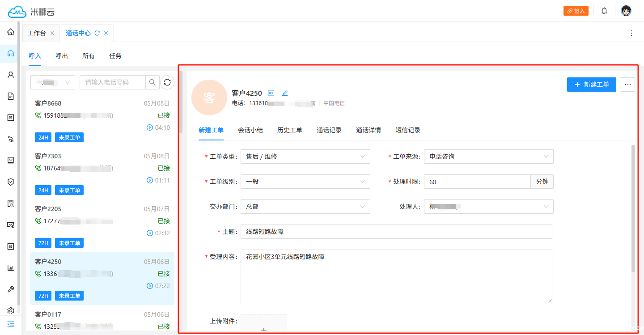Click the home icon in sidebar
The width and height of the screenshot is (644, 335).
click(11, 32)
